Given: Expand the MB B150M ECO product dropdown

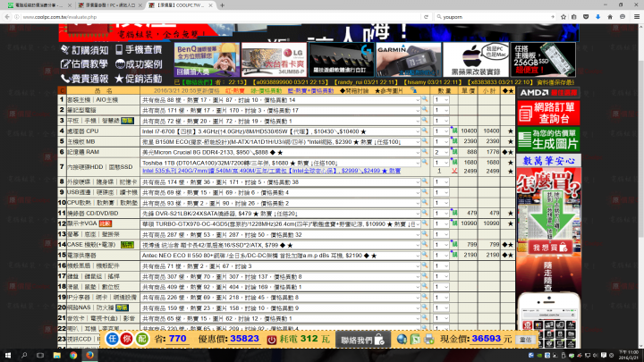Looking at the screenshot, I should click(281, 141).
